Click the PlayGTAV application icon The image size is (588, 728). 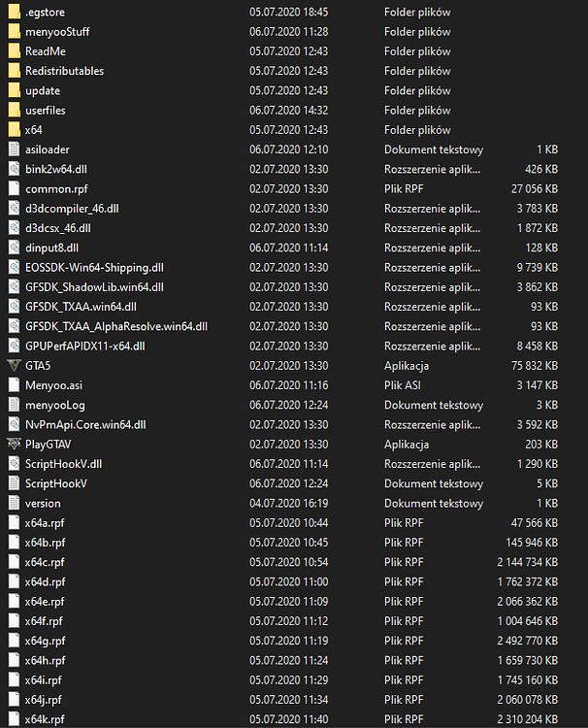click(x=14, y=445)
